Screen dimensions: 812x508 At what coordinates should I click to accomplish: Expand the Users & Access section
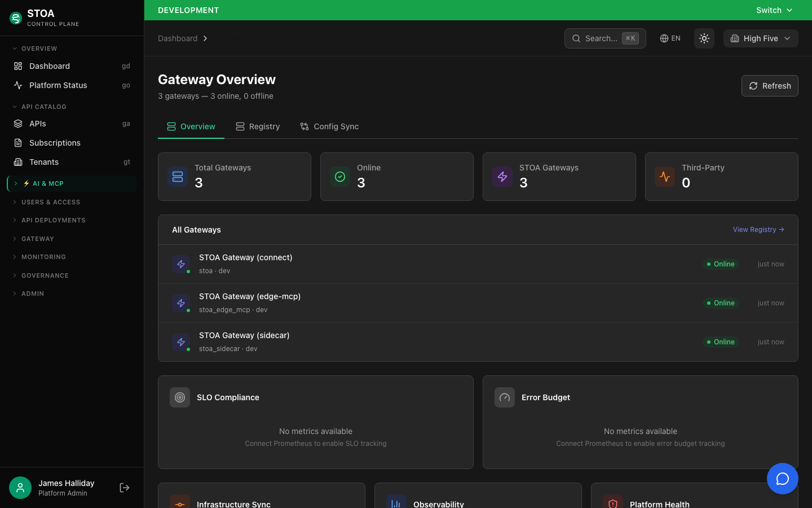72,202
